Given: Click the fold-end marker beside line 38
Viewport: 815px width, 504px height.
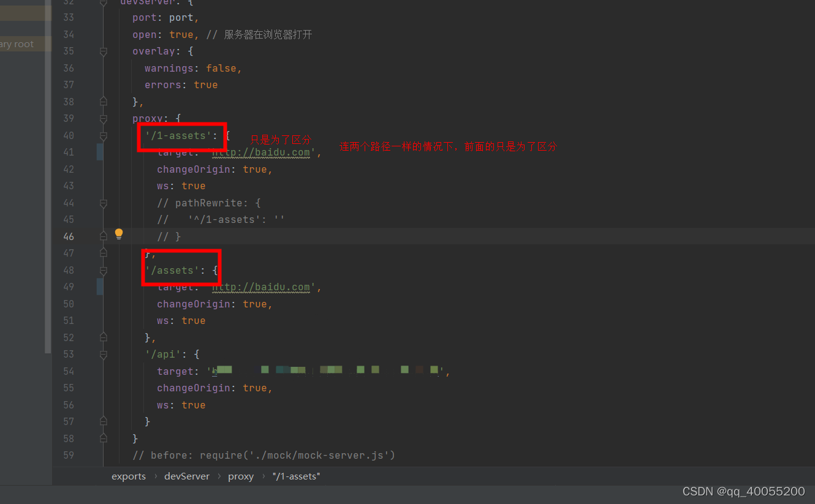Looking at the screenshot, I should [x=103, y=101].
